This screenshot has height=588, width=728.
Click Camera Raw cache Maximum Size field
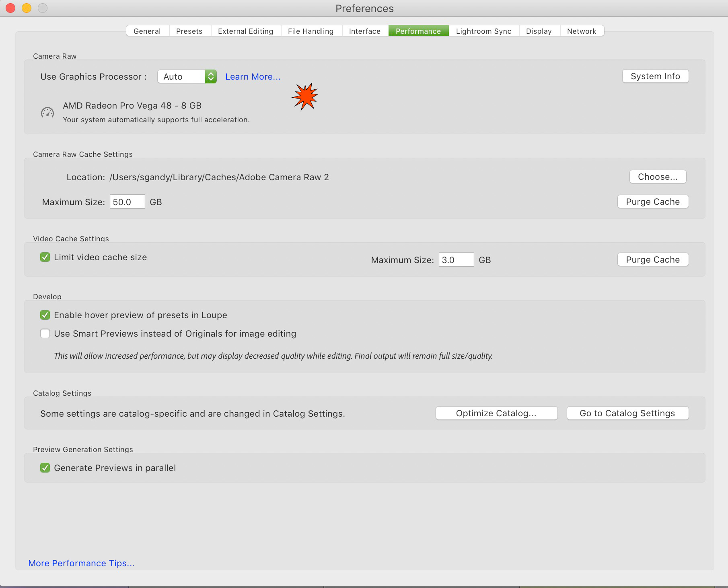tap(128, 201)
